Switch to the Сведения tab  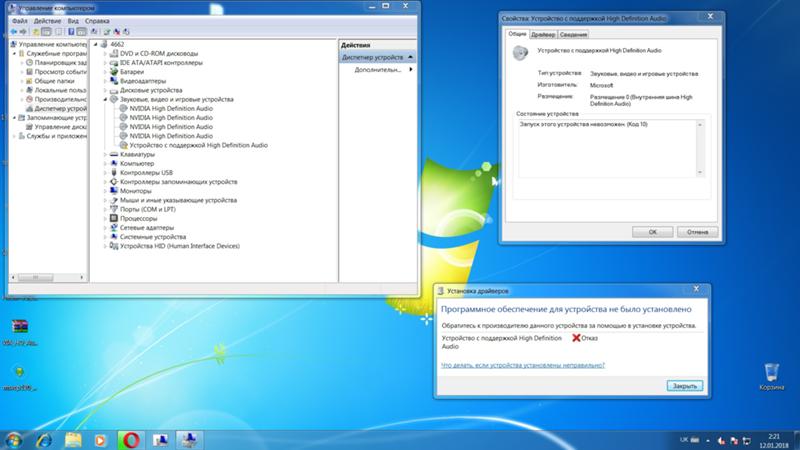tap(574, 35)
